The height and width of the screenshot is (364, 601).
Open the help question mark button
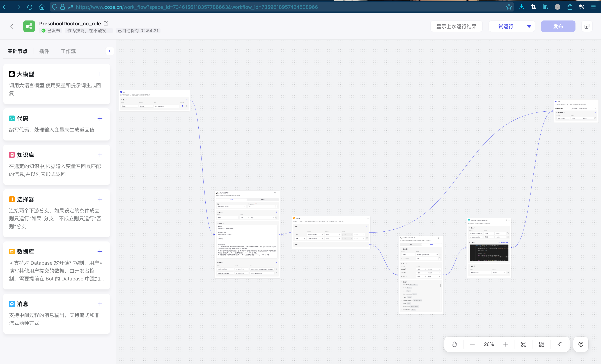[x=581, y=344]
